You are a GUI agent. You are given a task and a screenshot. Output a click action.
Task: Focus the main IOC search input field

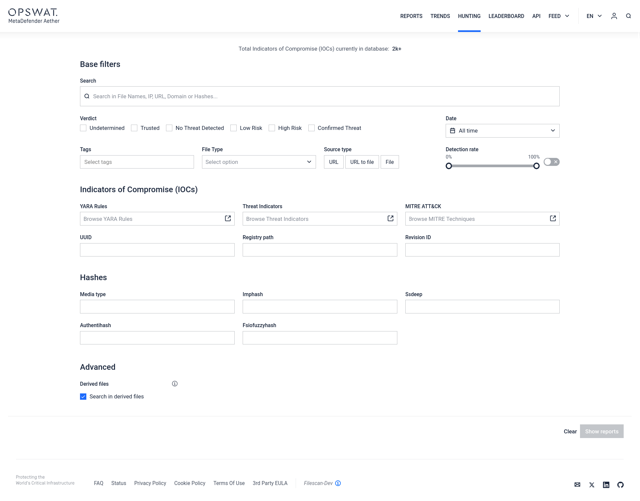pyautogui.click(x=320, y=97)
